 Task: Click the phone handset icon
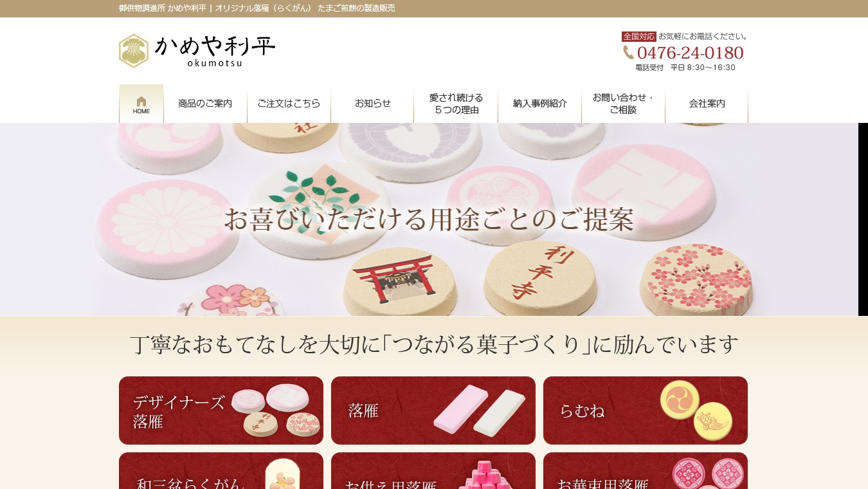[x=628, y=52]
